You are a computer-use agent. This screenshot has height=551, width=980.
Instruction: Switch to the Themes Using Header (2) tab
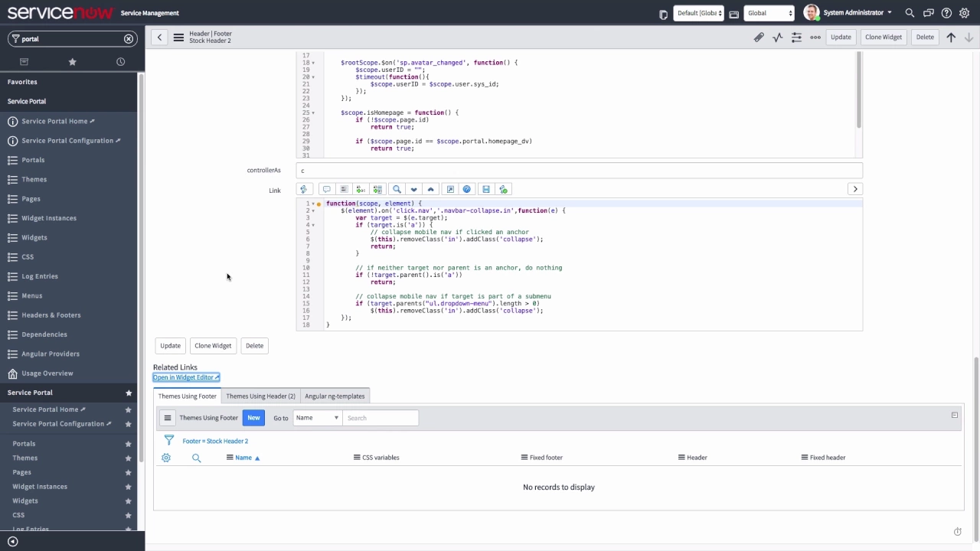point(260,396)
